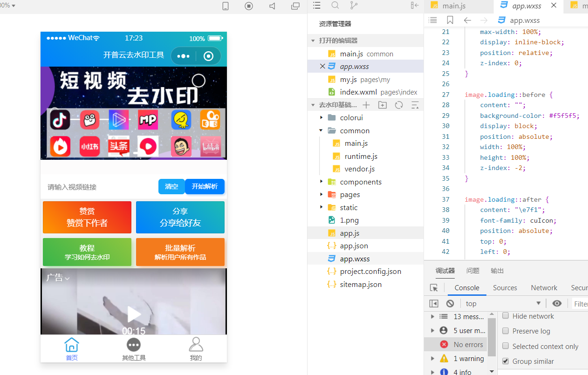Screen dimensions: 588x375
Task: Tap the 我的 profile tab icon
Action: click(196, 345)
